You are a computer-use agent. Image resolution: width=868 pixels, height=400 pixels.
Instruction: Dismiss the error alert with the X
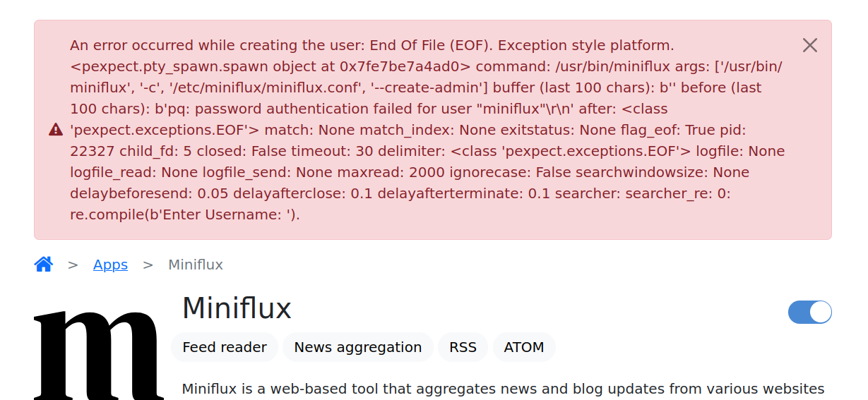pos(809,45)
